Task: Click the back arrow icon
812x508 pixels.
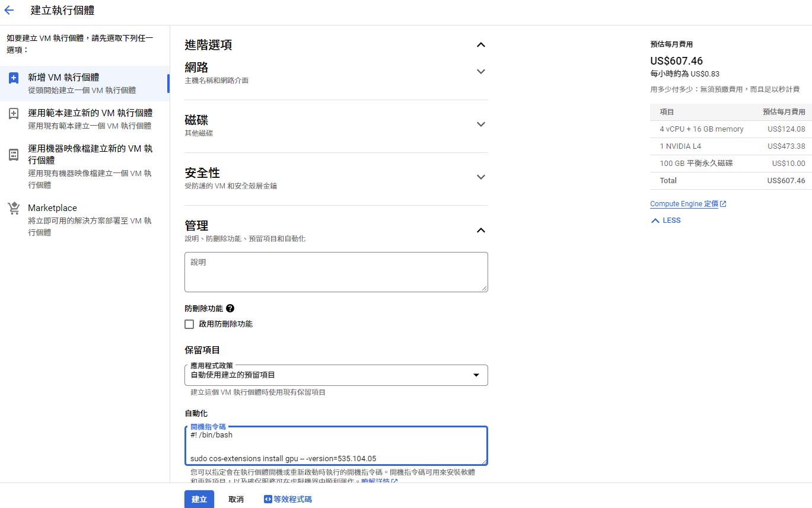Action: (9, 10)
